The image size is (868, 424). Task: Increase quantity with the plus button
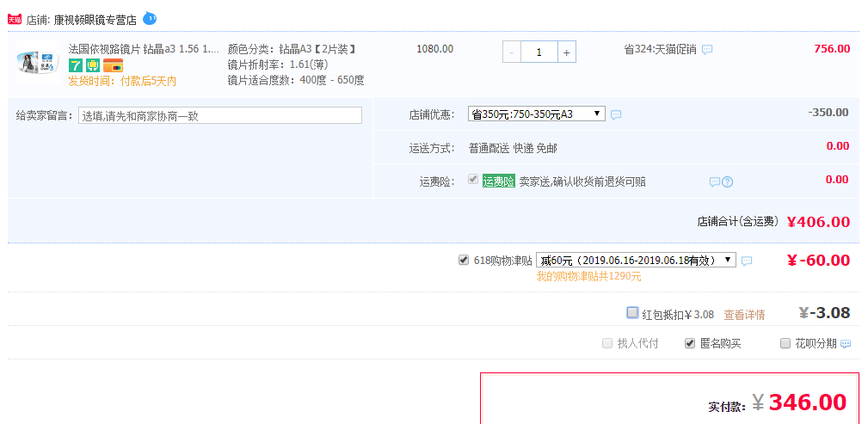pos(566,52)
